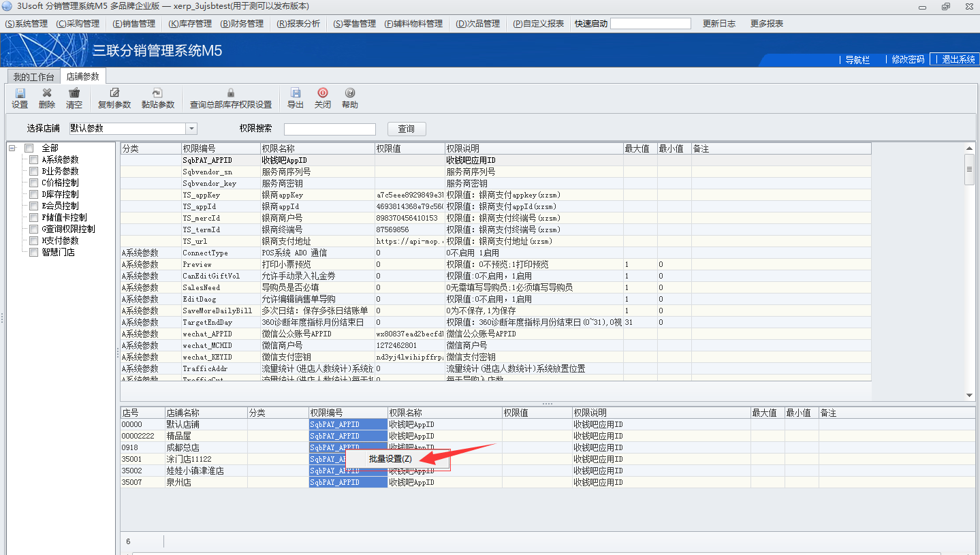980x555 pixels.
Task: Select the YS_appKey row
Action: [x=496, y=195]
